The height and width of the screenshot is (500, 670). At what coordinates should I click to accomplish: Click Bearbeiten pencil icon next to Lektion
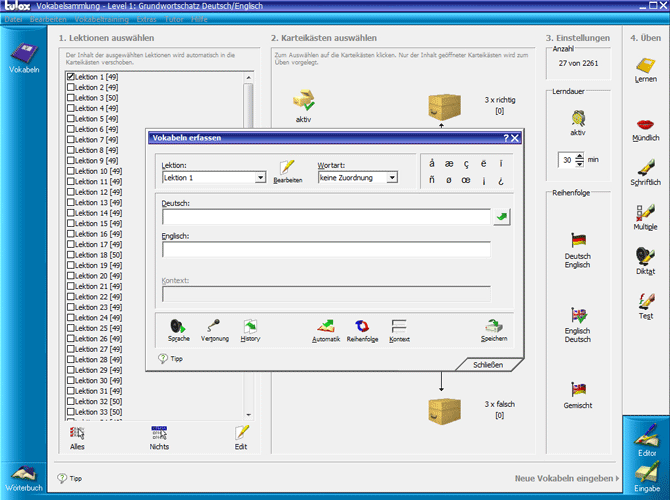coord(288,172)
